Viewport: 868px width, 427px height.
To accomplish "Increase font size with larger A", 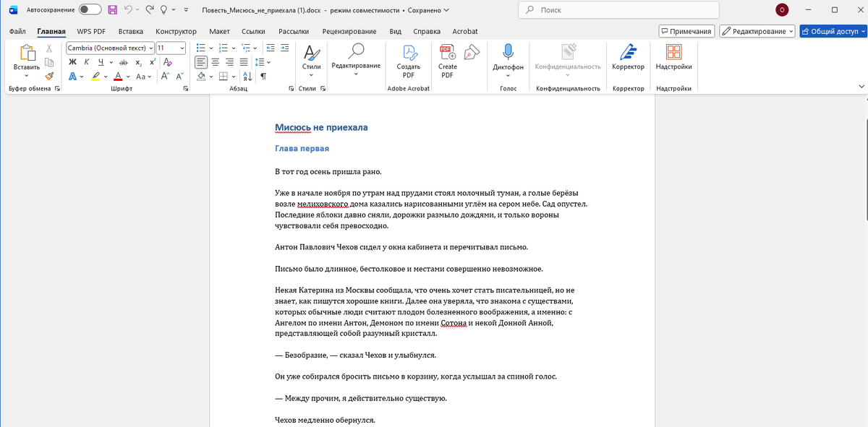I will pos(165,77).
